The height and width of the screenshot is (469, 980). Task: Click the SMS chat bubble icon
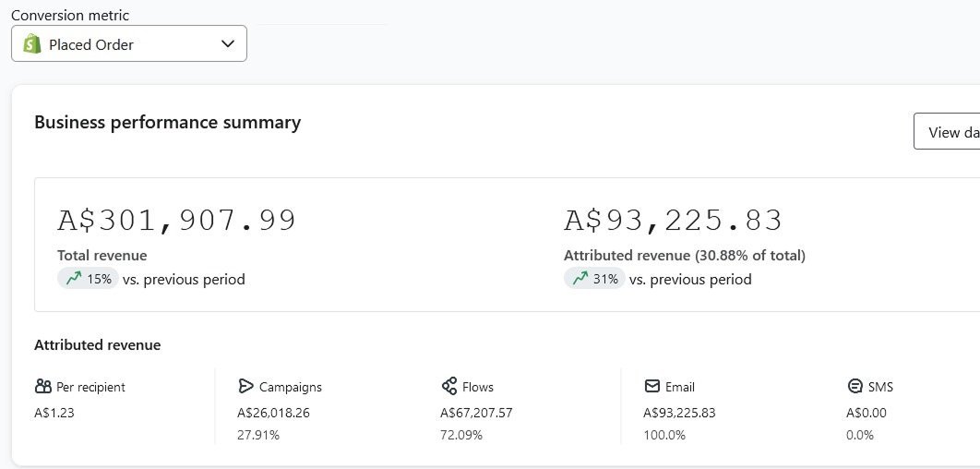pos(855,387)
